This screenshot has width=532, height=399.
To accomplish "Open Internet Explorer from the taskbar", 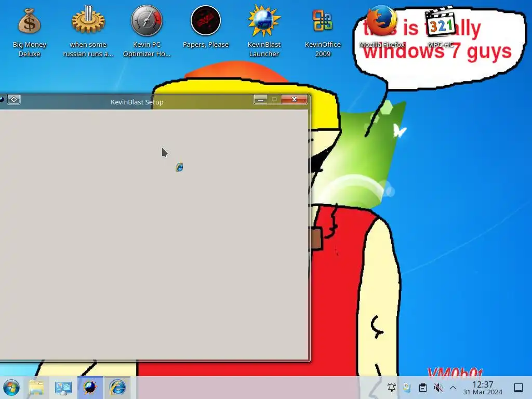I will point(117,388).
